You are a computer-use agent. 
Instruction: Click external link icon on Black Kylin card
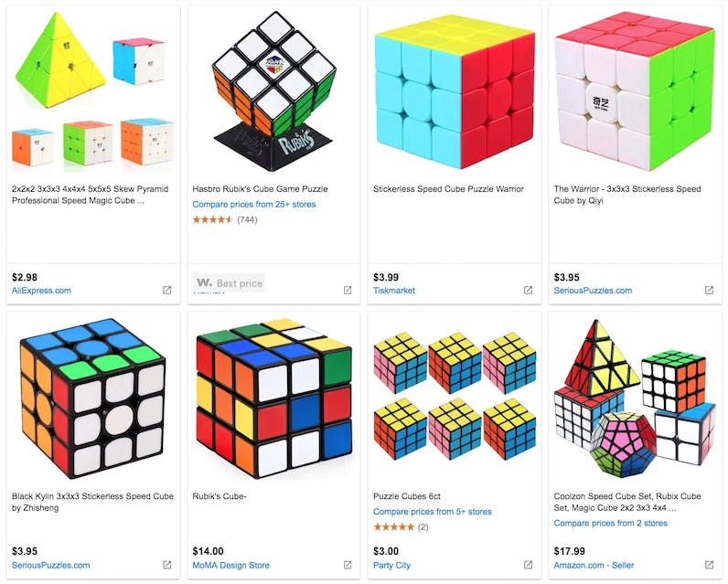(x=166, y=565)
